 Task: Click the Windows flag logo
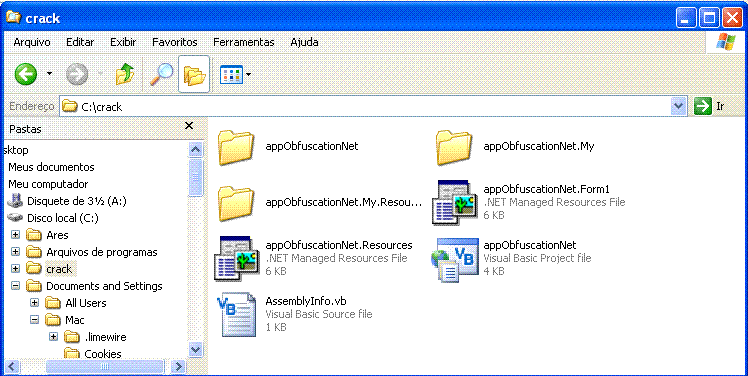726,43
